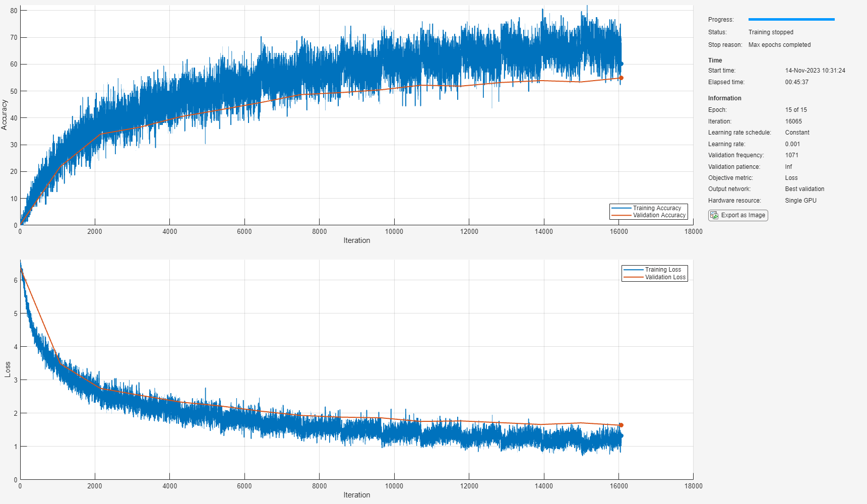Viewport: 867px width, 504px height.
Task: Click the Training stopped status text
Action: 771,32
